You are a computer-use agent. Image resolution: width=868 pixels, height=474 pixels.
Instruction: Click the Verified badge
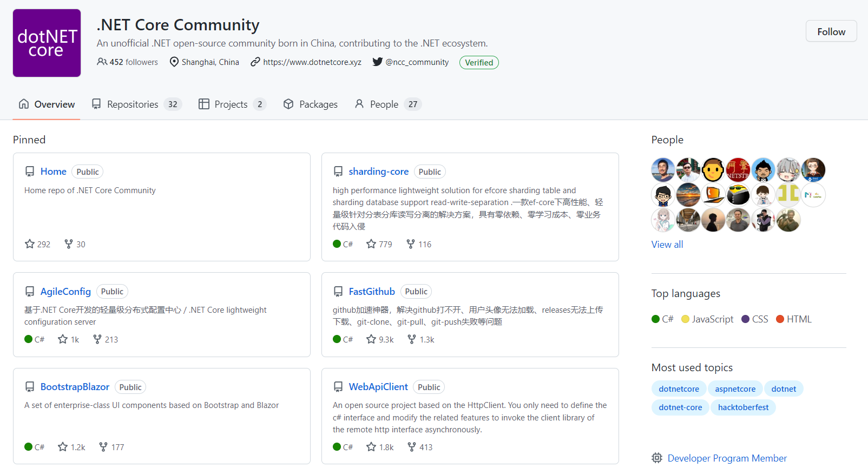(479, 62)
